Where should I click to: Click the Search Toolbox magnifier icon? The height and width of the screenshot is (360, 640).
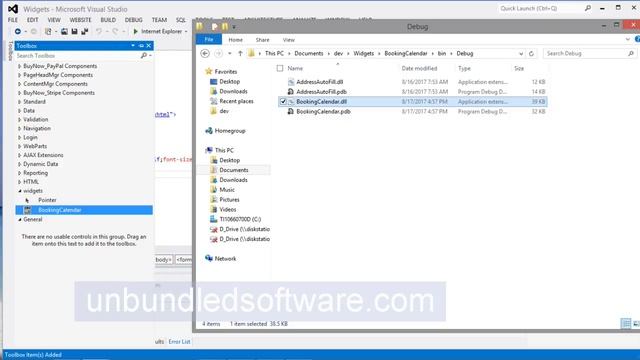[144, 56]
